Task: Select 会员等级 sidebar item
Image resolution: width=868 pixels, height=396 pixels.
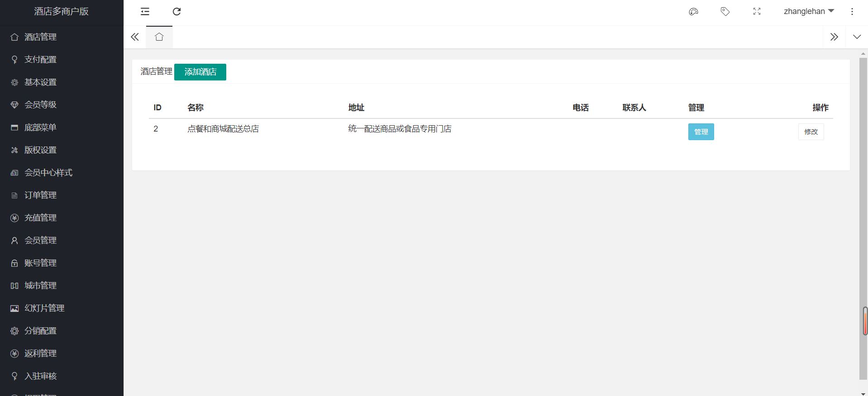Action: point(41,105)
